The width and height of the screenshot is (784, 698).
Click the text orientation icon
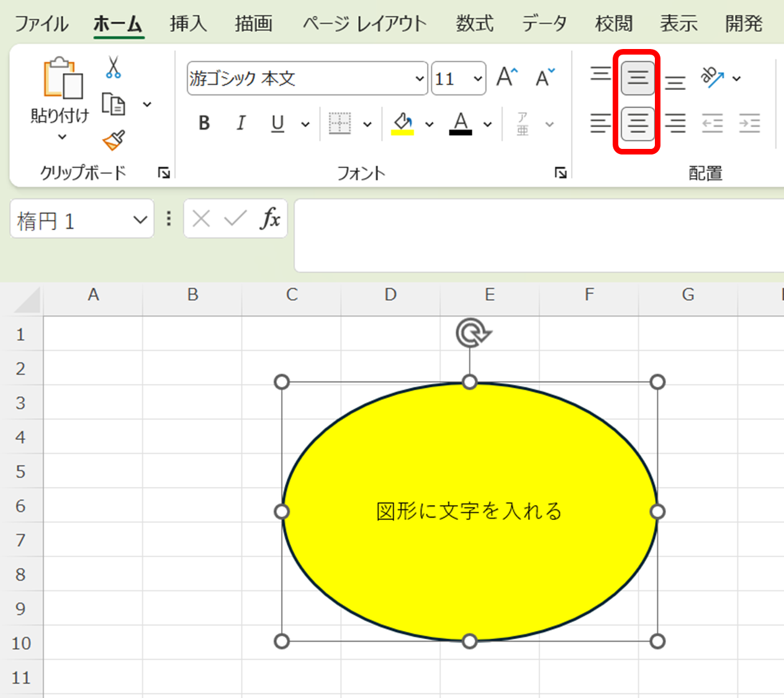pyautogui.click(x=713, y=78)
